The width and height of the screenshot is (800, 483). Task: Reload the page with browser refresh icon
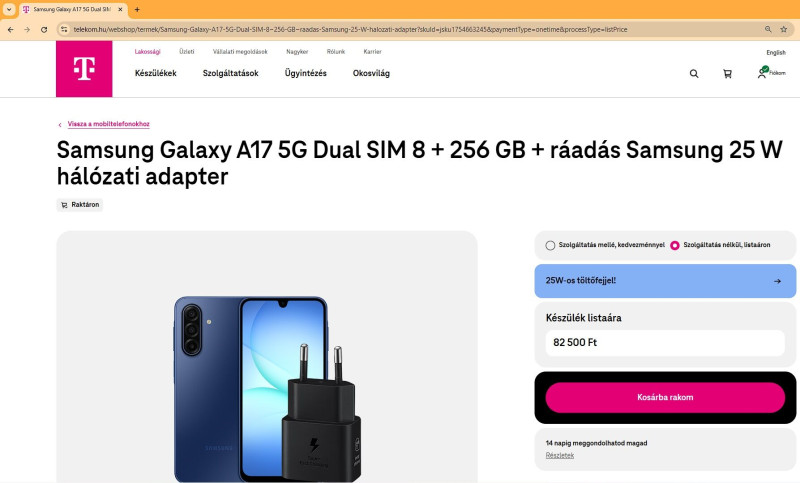tap(44, 30)
